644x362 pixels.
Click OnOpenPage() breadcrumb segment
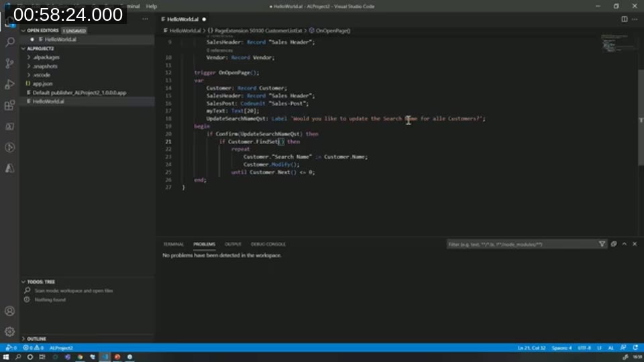click(x=329, y=31)
